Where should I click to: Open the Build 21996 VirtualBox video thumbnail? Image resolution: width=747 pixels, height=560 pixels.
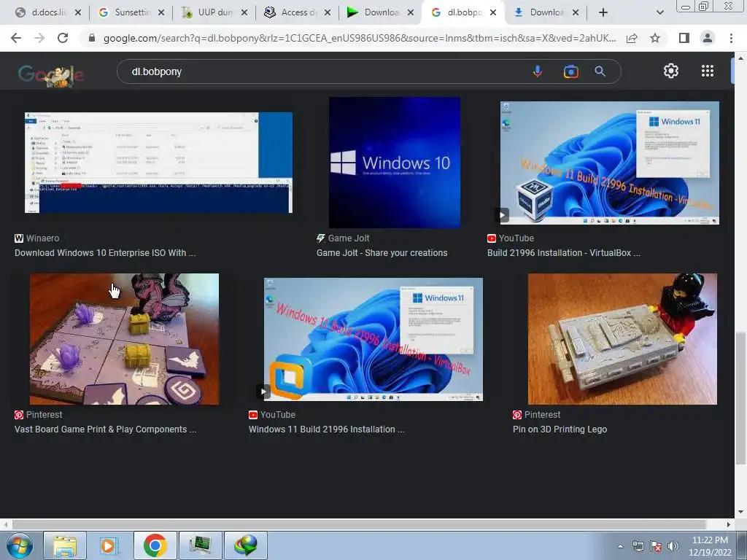pos(609,163)
